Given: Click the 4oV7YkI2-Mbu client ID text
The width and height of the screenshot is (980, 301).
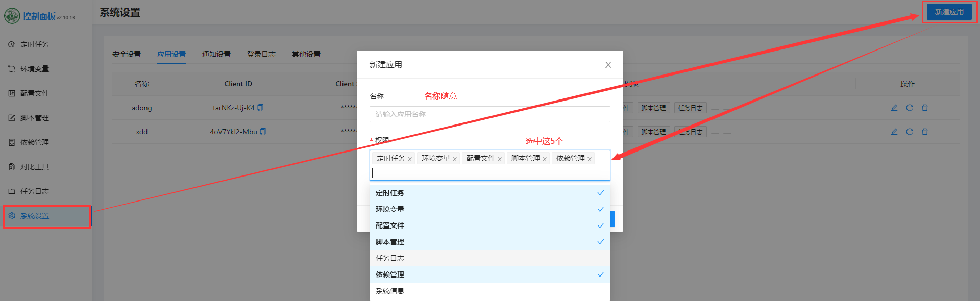Looking at the screenshot, I should (233, 132).
